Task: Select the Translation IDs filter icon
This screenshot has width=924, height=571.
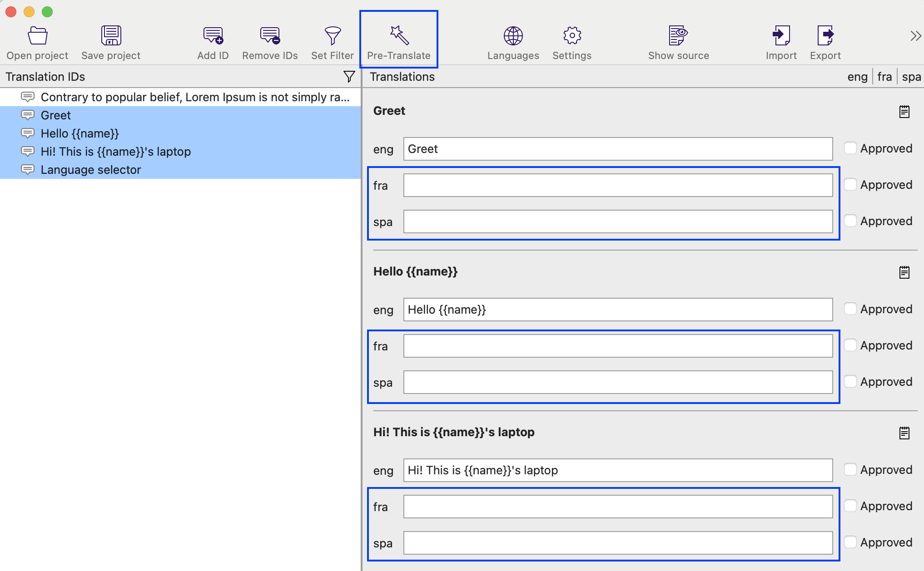Action: (349, 77)
